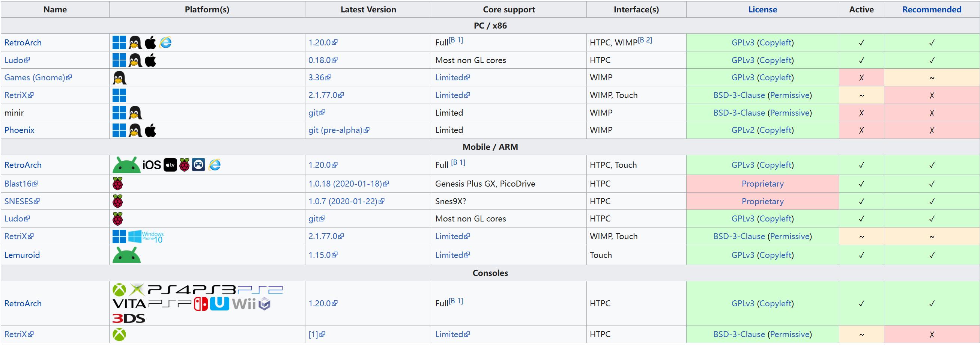Click the BSD-3-Clause link in the minir row

click(x=739, y=113)
